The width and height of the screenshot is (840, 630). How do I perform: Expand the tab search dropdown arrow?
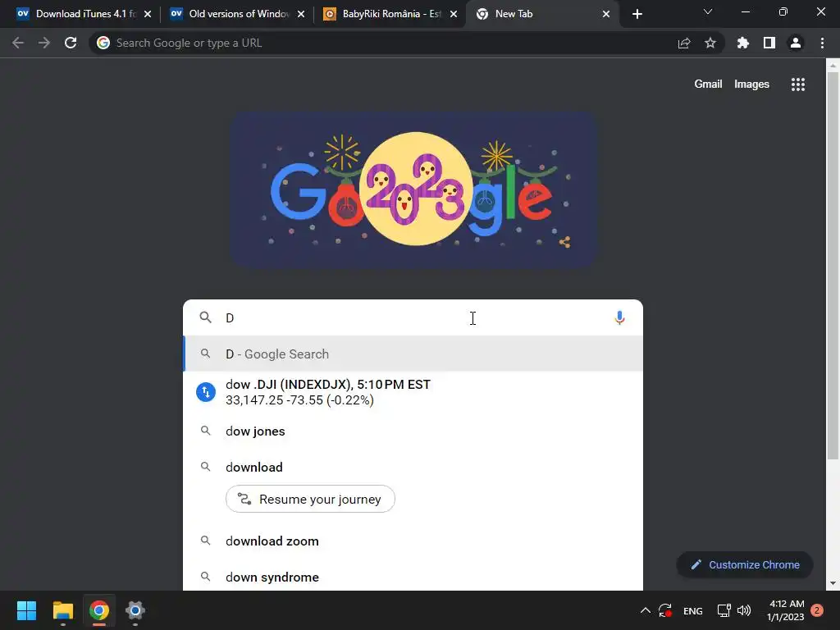[x=708, y=11]
